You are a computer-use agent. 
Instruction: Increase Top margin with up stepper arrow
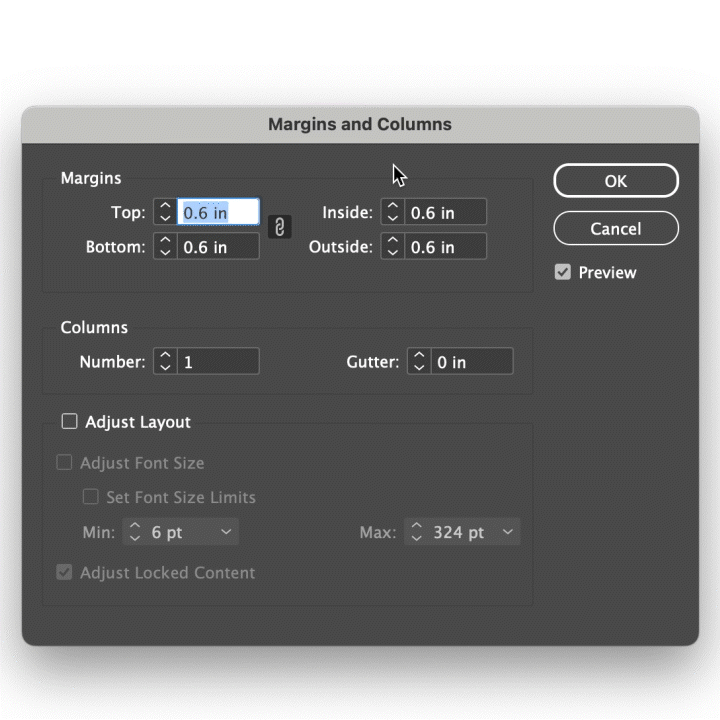coord(165,206)
